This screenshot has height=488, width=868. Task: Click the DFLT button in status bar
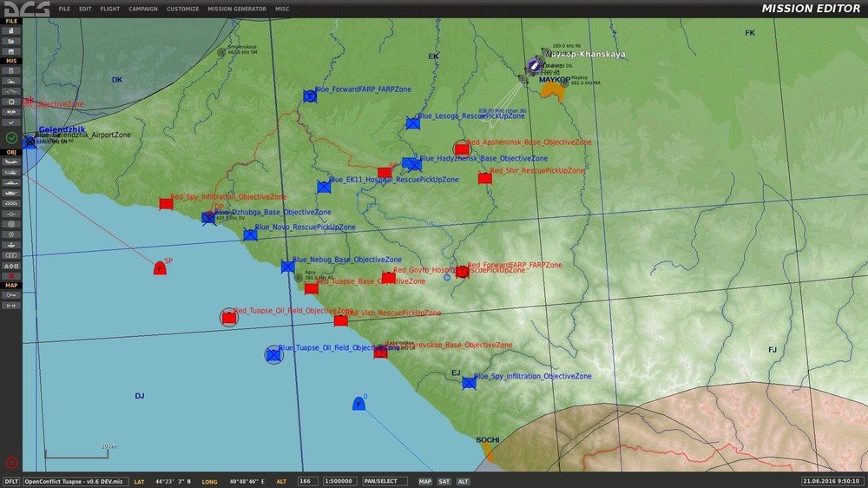pos(11,481)
